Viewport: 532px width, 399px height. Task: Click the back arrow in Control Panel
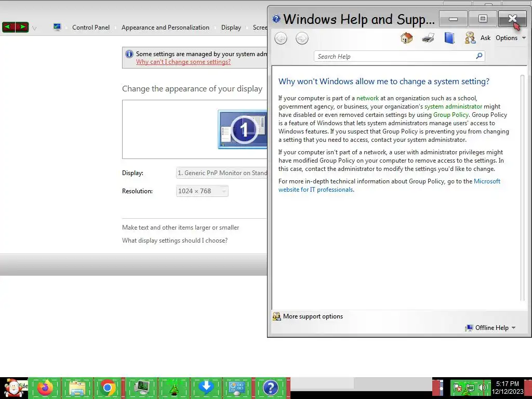pyautogui.click(x=9, y=27)
